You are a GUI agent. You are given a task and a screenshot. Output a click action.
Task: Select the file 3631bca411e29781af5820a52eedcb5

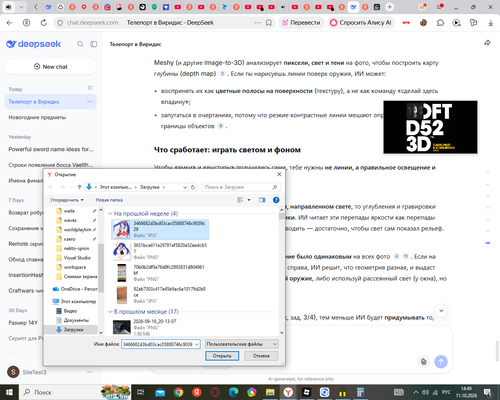160,251
